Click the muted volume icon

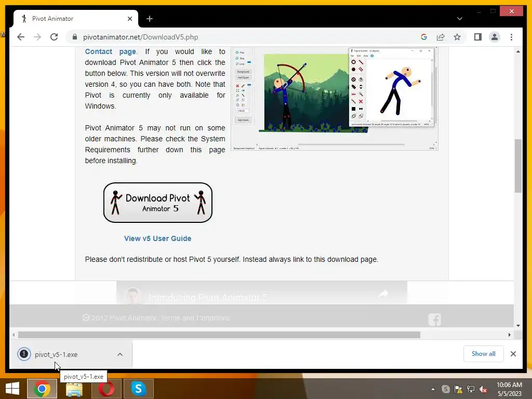pos(483,389)
